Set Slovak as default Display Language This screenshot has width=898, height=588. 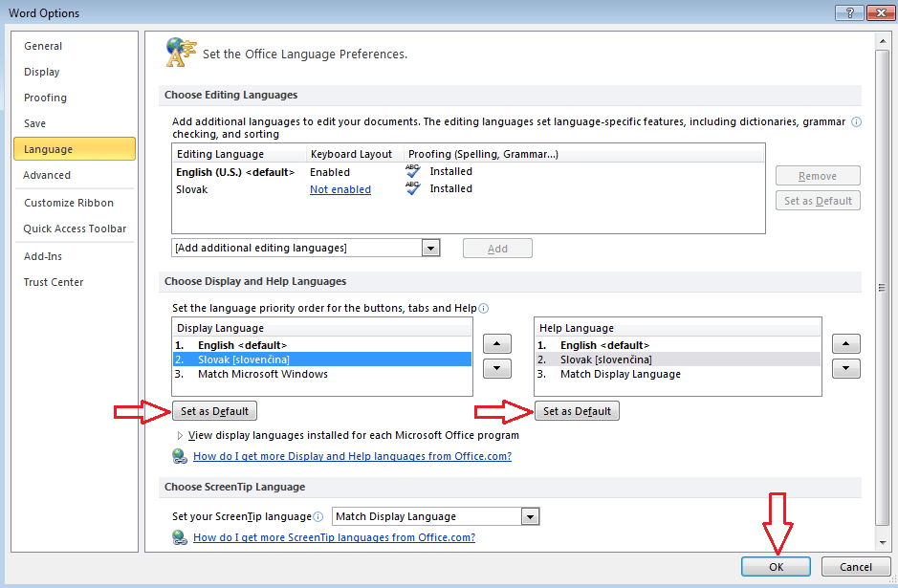point(214,409)
